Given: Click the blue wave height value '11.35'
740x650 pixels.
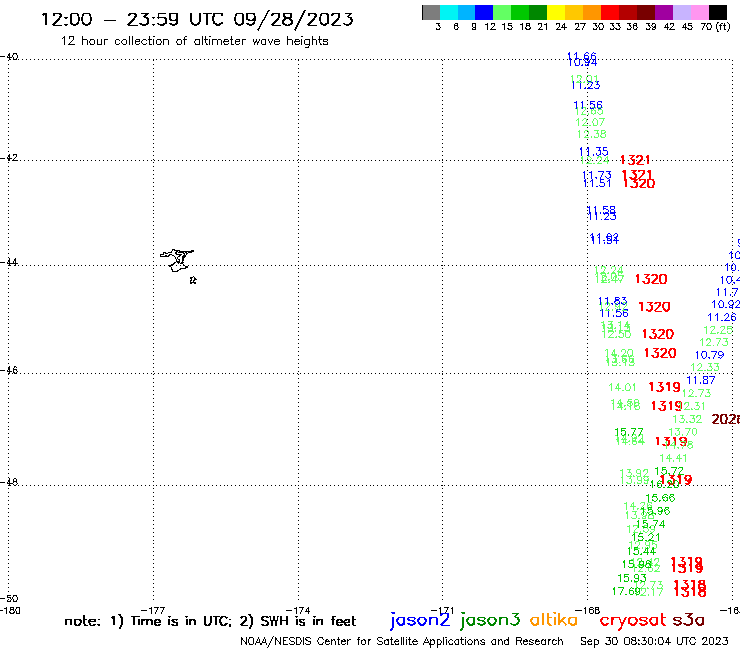Looking at the screenshot, I should [x=594, y=152].
